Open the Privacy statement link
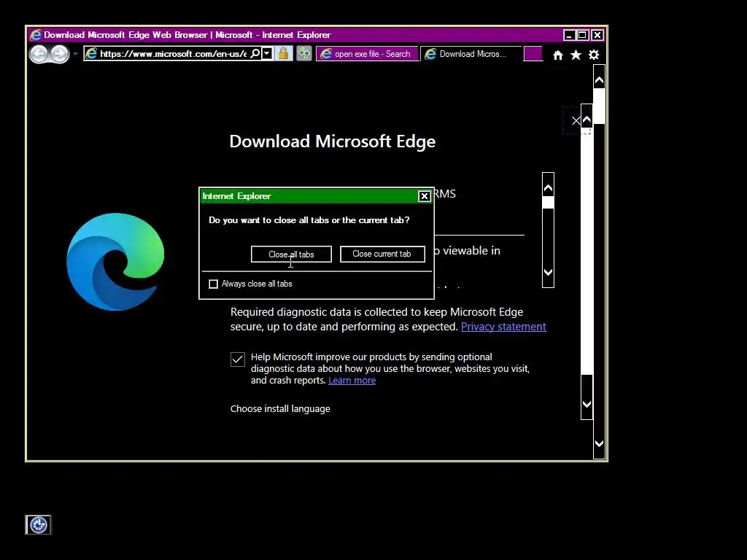Screen dimensions: 747x560 tap(503, 327)
